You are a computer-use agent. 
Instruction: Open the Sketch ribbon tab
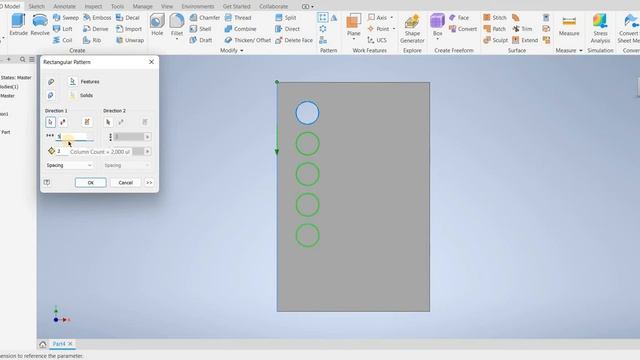37,7
